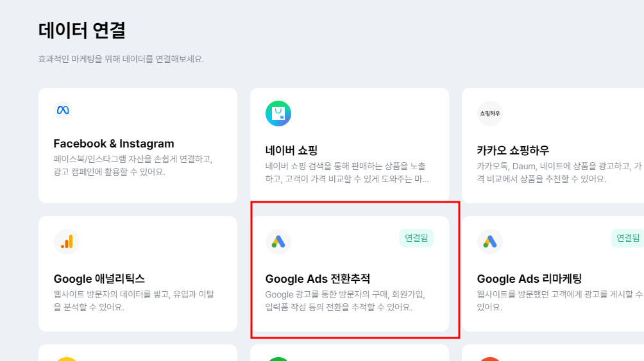Click the 쇼핑하우 round logo icon

pos(489,113)
